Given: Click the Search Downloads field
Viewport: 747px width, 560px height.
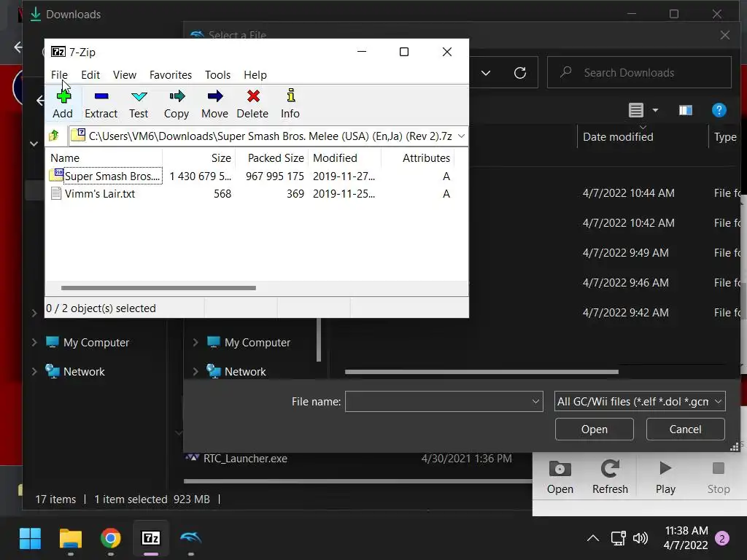Looking at the screenshot, I should 639,72.
